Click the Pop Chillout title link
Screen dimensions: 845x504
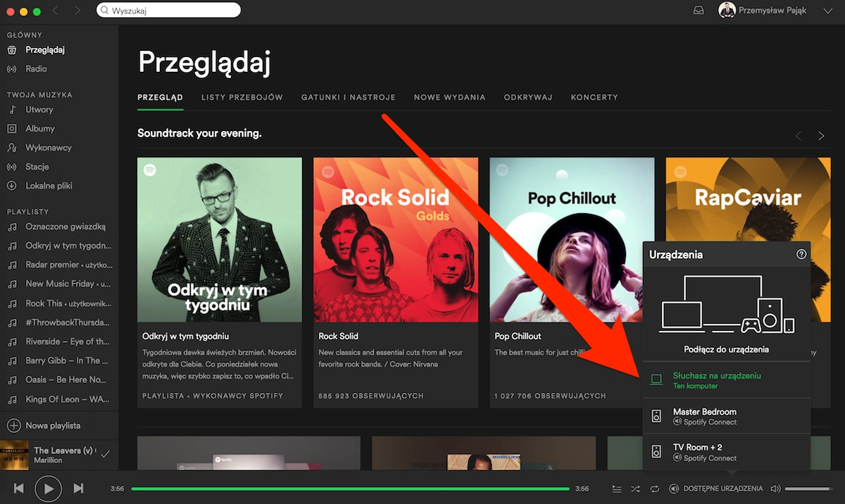(x=518, y=336)
